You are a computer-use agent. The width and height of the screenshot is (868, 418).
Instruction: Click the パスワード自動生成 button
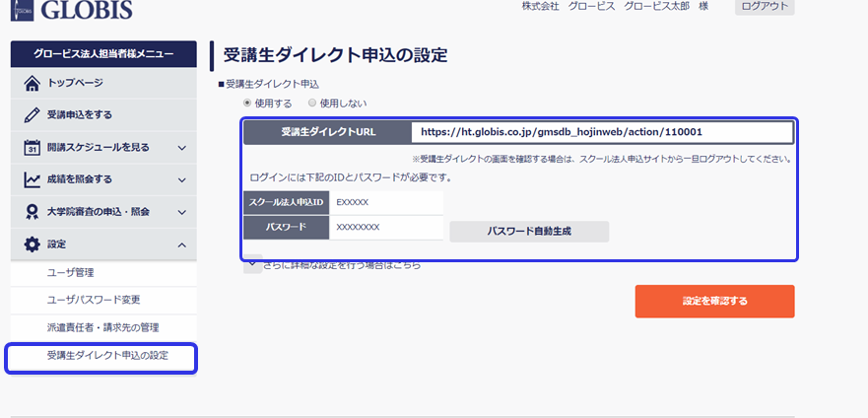(x=529, y=232)
